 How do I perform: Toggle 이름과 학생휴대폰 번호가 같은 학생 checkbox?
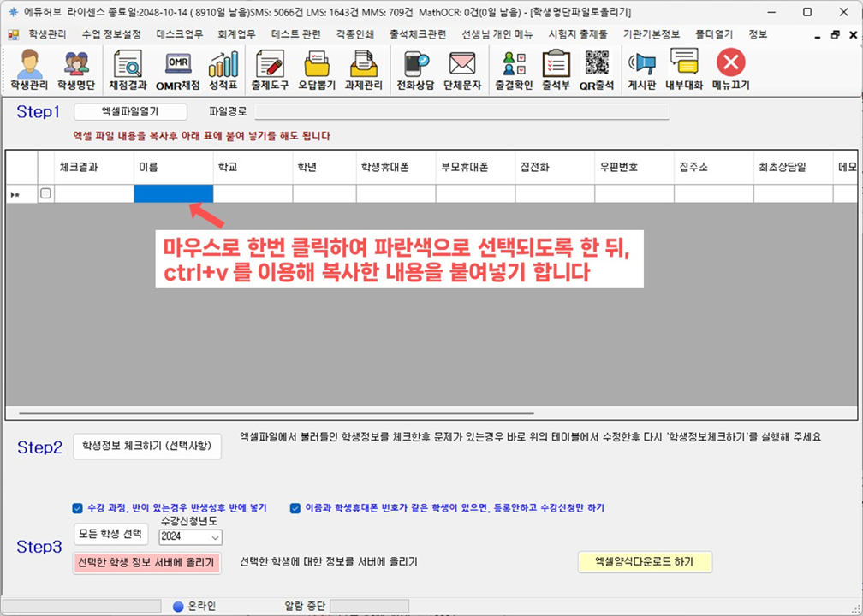tap(295, 507)
